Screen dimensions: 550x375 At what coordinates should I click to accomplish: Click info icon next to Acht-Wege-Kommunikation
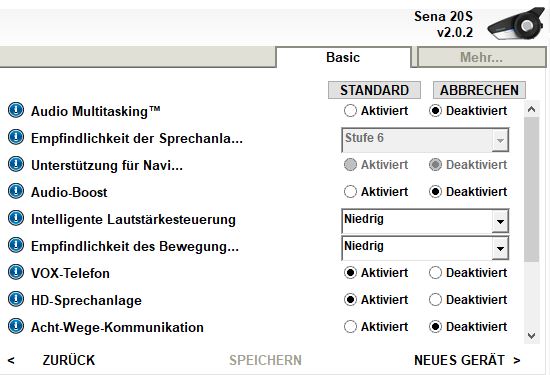click(x=16, y=326)
